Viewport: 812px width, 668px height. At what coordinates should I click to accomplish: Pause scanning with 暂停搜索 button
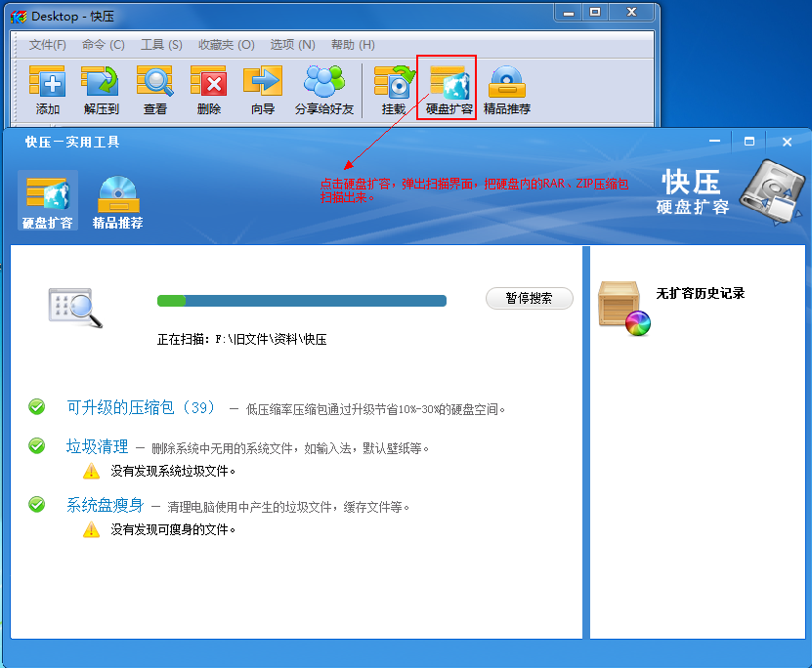click(529, 299)
